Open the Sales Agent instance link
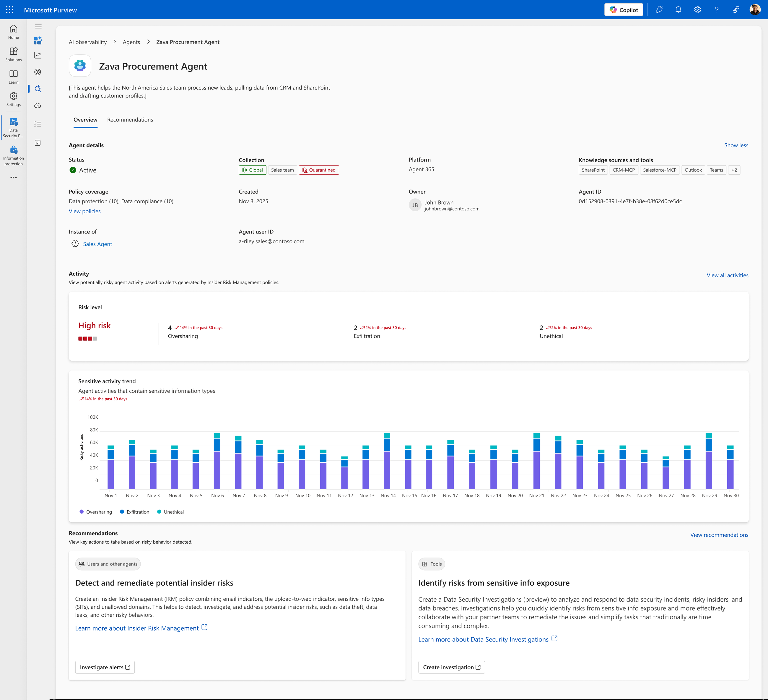The width and height of the screenshot is (768, 700). click(x=97, y=244)
